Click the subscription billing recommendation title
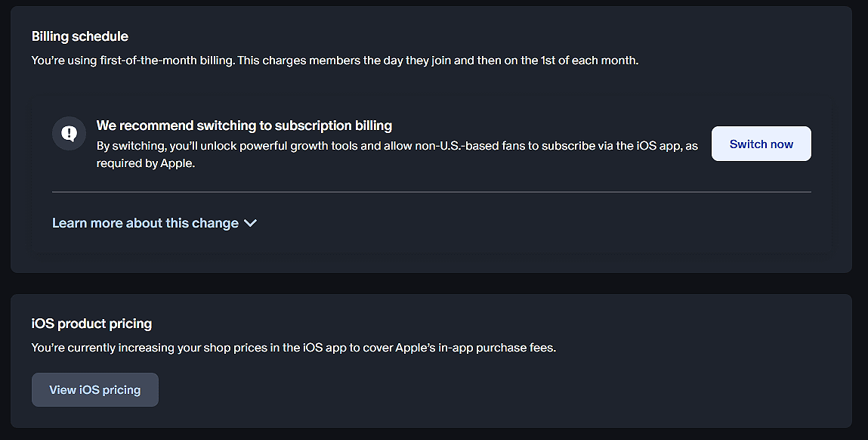Screen dimensions: 868x440 [x=244, y=125]
